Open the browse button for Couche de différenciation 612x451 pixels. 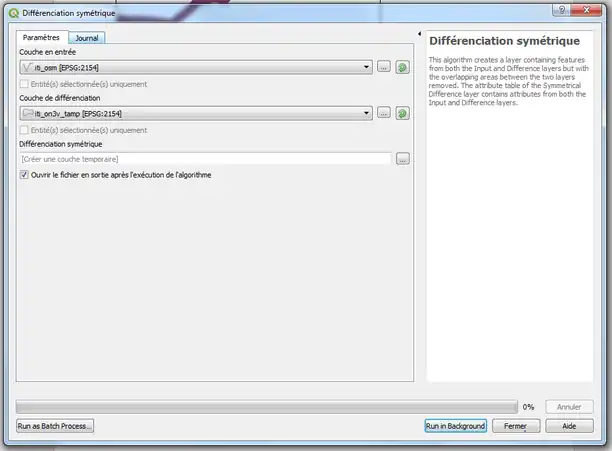point(384,113)
